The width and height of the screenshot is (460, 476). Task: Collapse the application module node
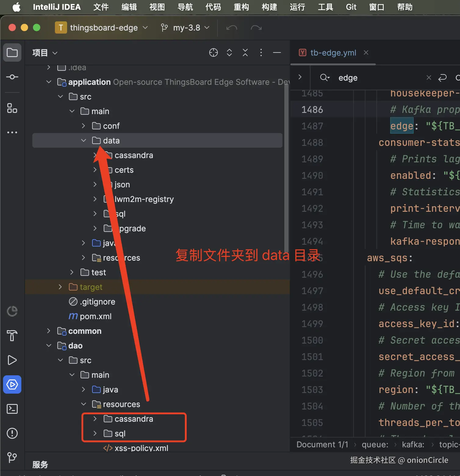tap(49, 82)
